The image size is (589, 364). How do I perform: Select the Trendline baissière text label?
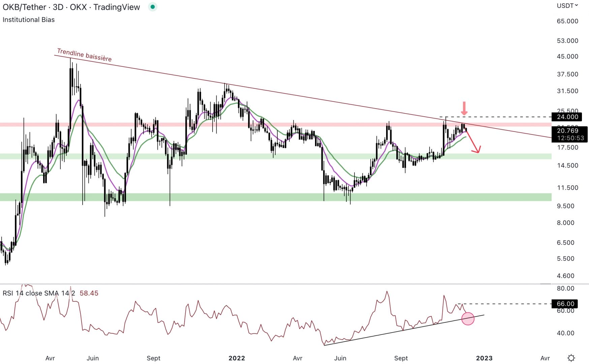(84, 55)
